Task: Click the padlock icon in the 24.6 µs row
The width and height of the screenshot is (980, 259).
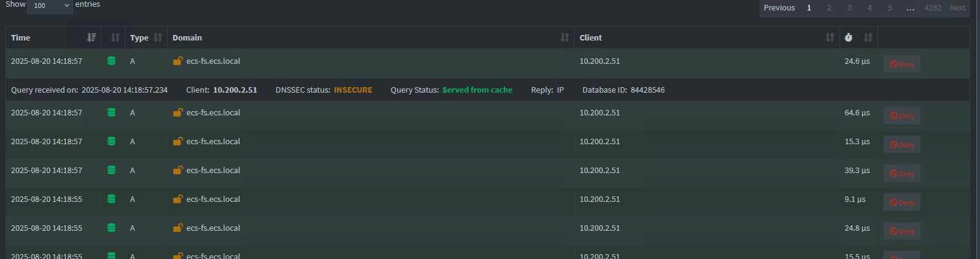Action: point(178,61)
